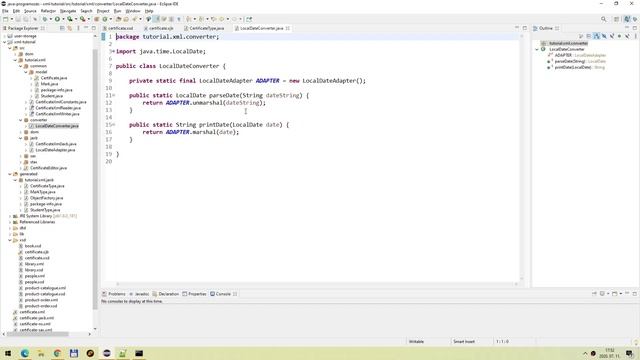Viewport: 640px width, 360px height.
Task: Open the Window menu
Action: coord(133,11)
